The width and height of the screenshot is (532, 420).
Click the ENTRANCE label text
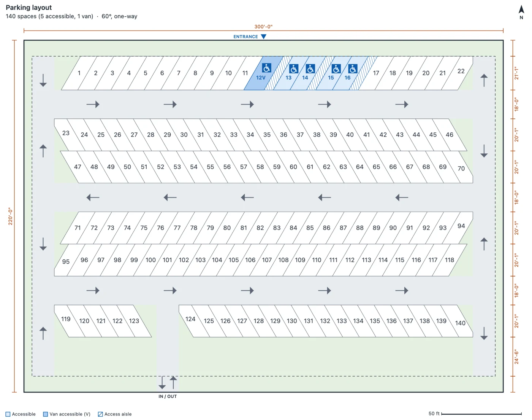[x=245, y=37]
